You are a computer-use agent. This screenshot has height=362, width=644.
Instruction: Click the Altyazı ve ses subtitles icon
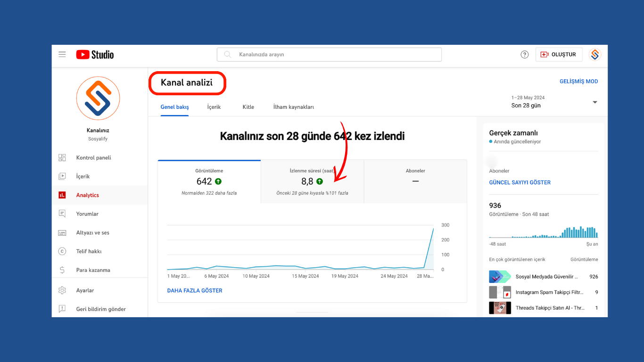coord(62,233)
